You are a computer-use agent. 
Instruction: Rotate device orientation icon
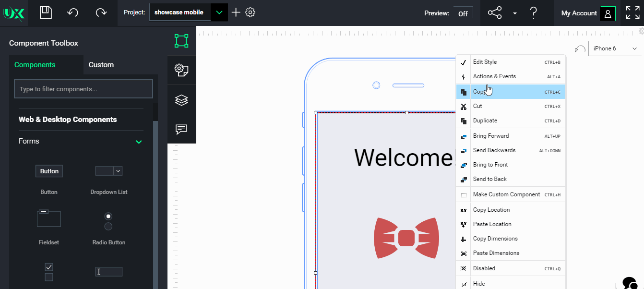580,49
